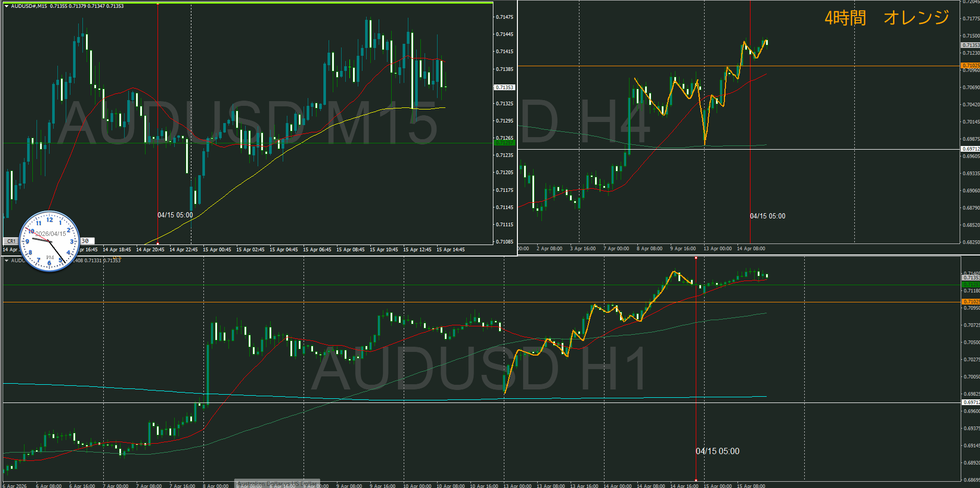The width and height of the screenshot is (980, 488).
Task: Click the 04/15 05:00 label on H4 chart
Action: click(x=767, y=216)
